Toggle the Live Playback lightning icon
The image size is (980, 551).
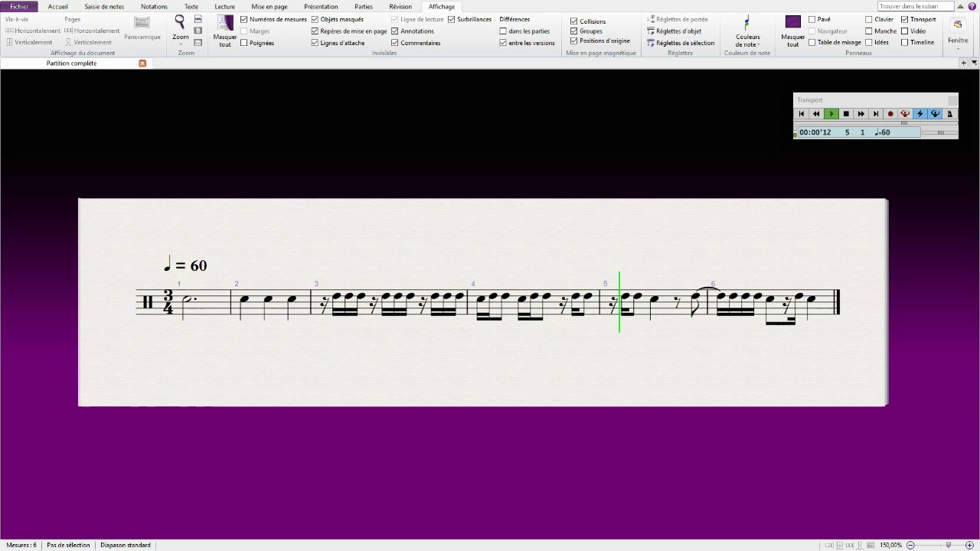pyautogui.click(x=920, y=113)
